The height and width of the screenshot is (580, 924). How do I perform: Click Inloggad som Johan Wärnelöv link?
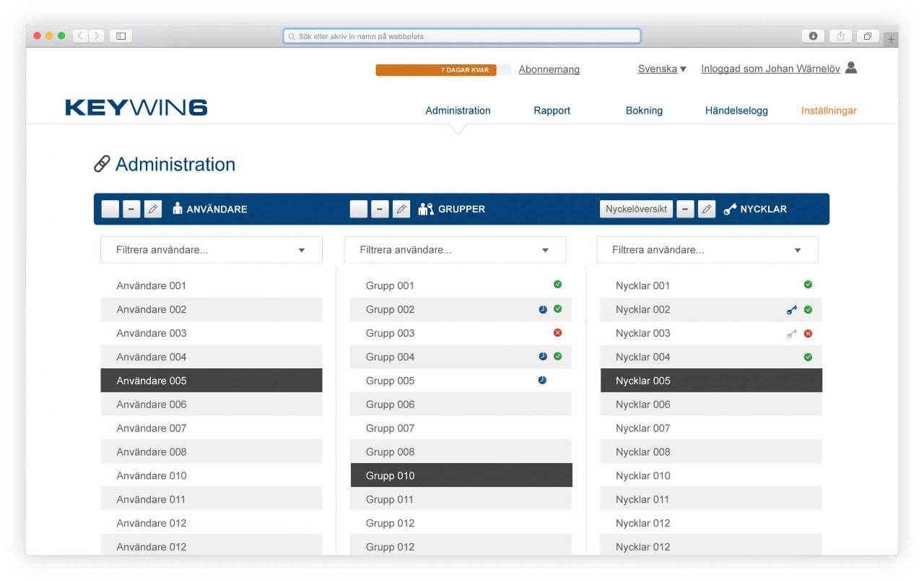tap(770, 69)
